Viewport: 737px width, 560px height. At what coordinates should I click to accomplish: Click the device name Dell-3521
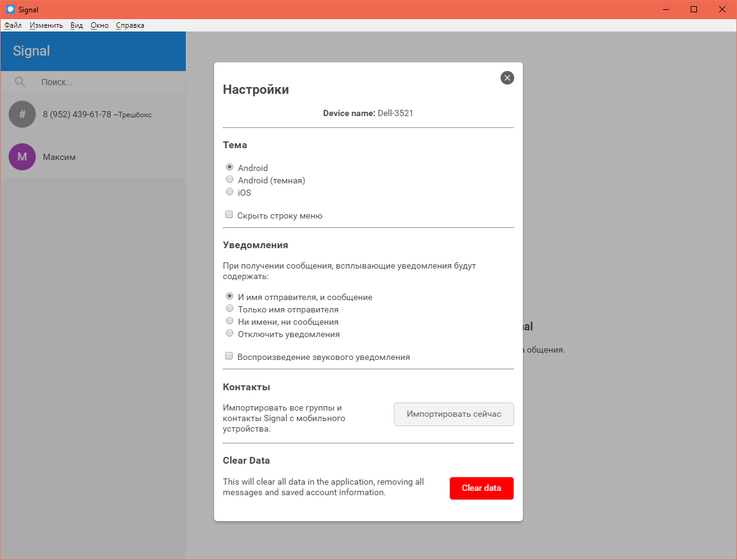tap(395, 114)
